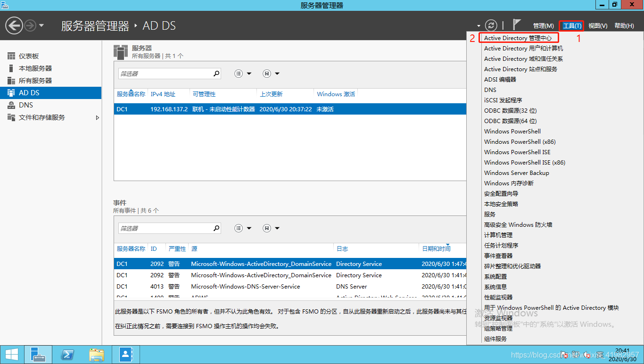Sort events by 日志 column
Image resolution: width=644 pixels, height=364 pixels.
point(342,248)
